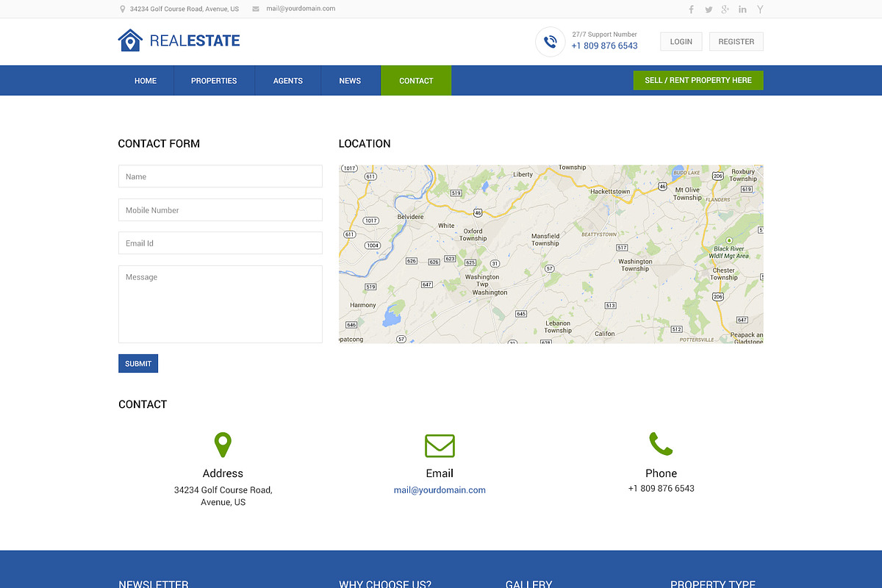This screenshot has height=588, width=882.
Task: Click the Real Estate house logo
Action: [130, 40]
